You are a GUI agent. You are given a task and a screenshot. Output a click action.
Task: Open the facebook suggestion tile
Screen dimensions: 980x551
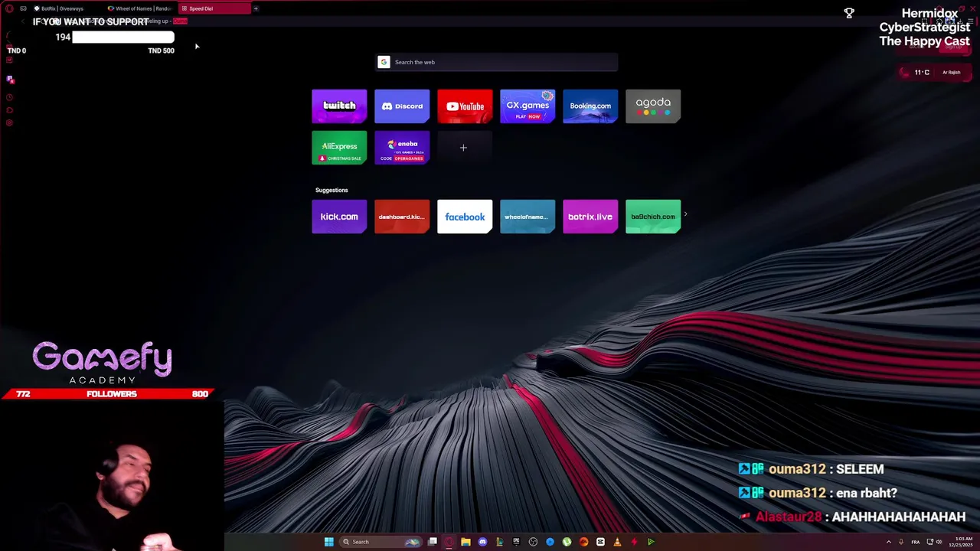[465, 217]
